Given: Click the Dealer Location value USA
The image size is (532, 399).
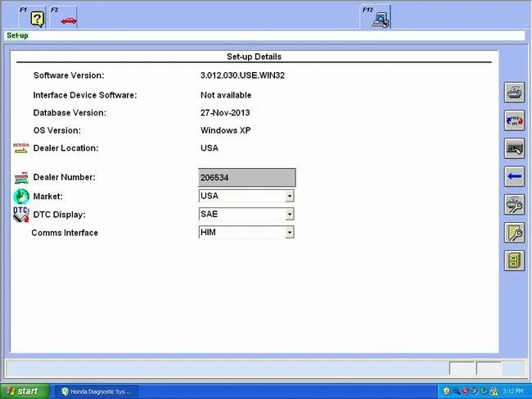Looking at the screenshot, I should pyautogui.click(x=210, y=148).
